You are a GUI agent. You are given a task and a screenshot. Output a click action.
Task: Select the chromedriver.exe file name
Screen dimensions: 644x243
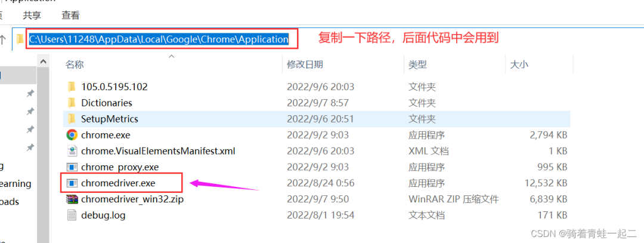(118, 183)
